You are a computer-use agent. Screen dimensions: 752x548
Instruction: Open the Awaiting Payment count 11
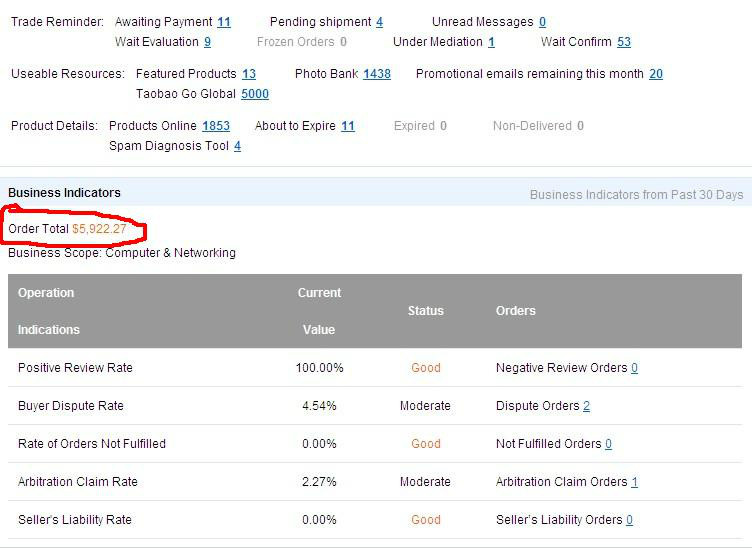[224, 22]
